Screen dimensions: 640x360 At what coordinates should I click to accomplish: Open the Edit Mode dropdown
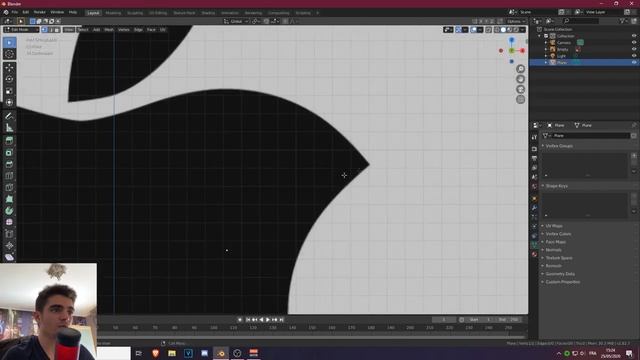click(x=21, y=30)
